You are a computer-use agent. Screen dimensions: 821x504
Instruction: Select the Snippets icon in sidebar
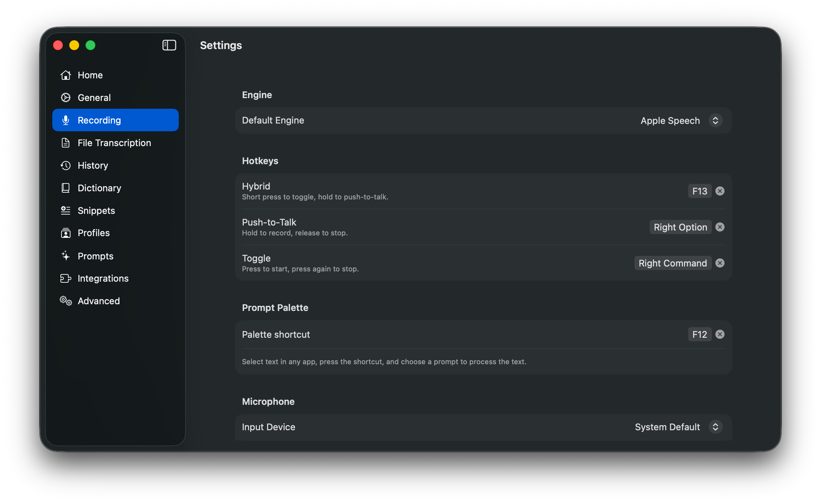[x=66, y=210]
